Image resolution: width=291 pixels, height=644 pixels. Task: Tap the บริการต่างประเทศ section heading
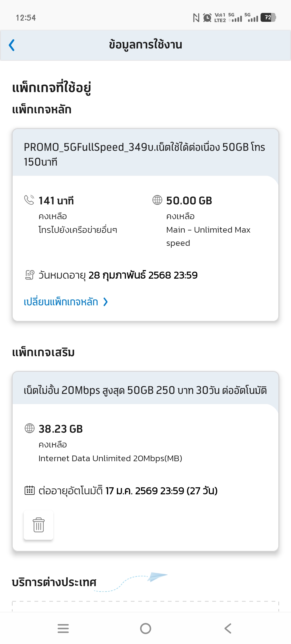(x=54, y=582)
